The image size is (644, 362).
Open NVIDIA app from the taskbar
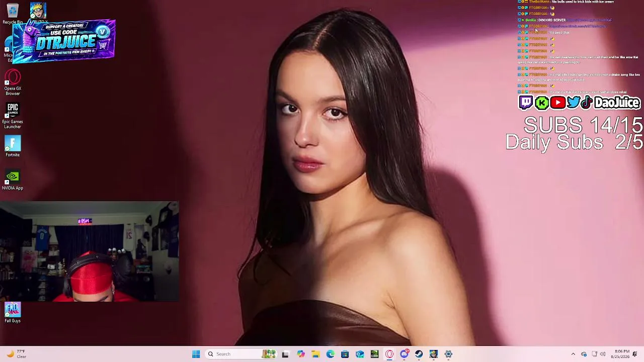click(x=374, y=354)
